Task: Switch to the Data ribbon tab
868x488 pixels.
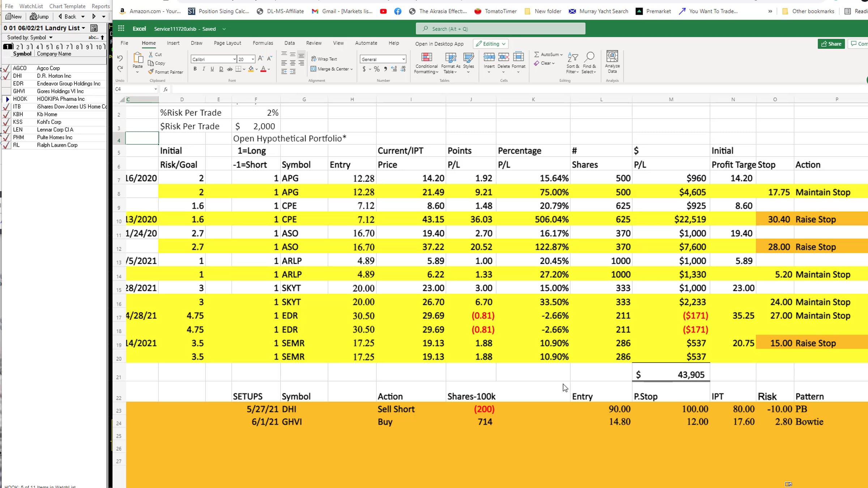Action: click(289, 43)
